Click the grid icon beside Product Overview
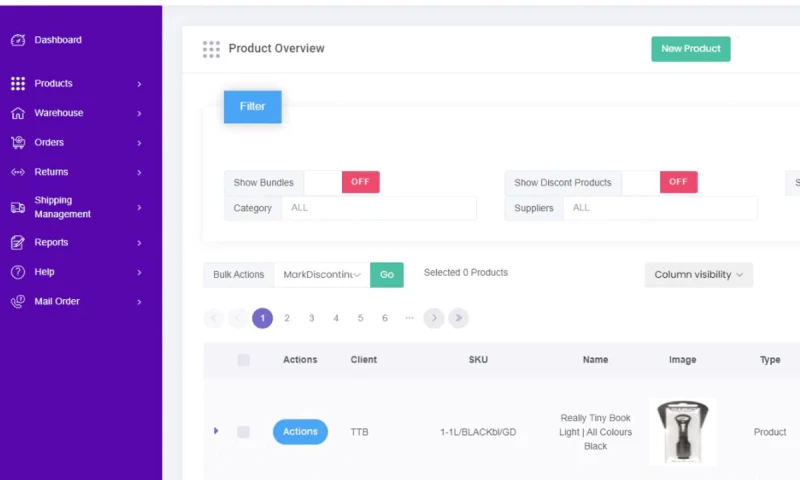Screen dimensions: 800x480 point(211,49)
